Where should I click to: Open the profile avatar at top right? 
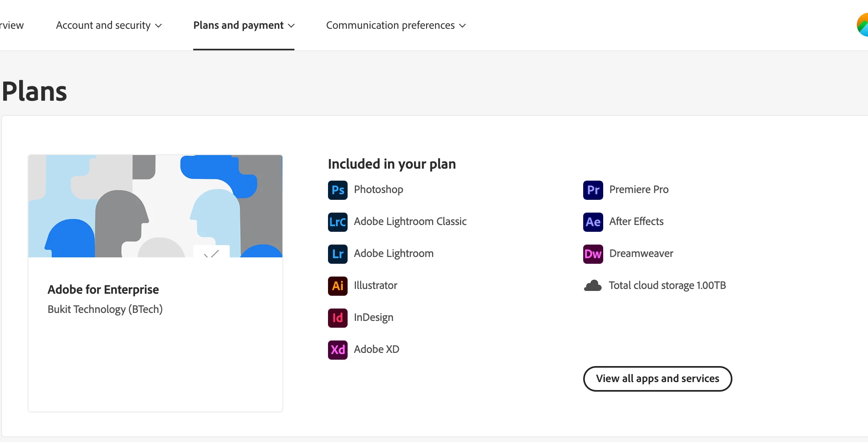click(863, 25)
